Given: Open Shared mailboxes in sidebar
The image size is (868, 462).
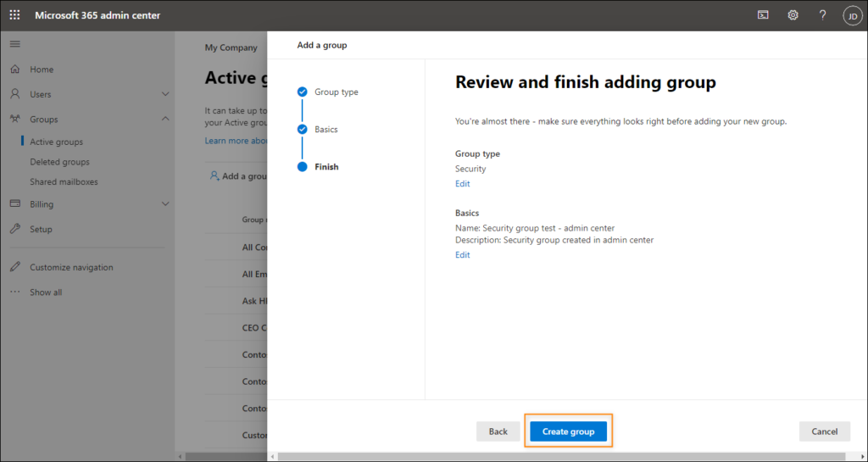Looking at the screenshot, I should [64, 181].
